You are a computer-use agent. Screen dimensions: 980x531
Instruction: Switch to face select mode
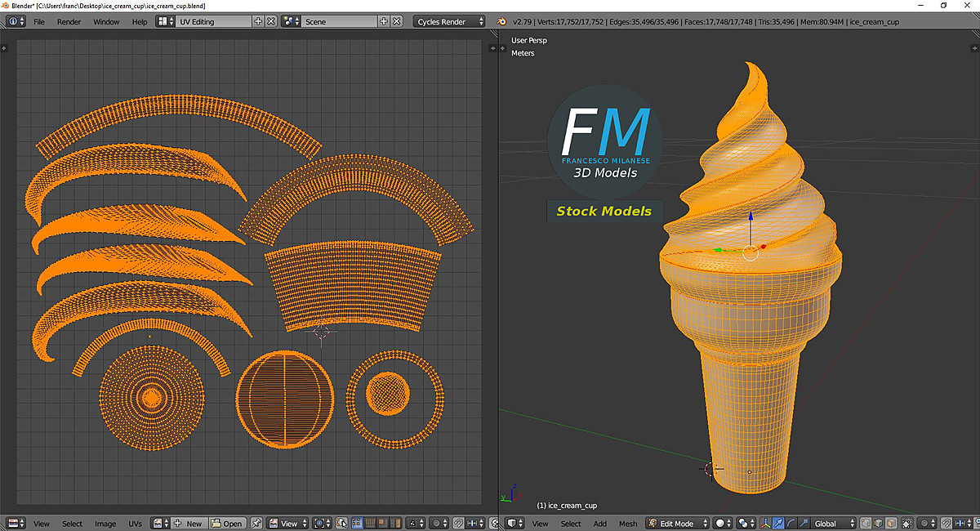(x=890, y=523)
